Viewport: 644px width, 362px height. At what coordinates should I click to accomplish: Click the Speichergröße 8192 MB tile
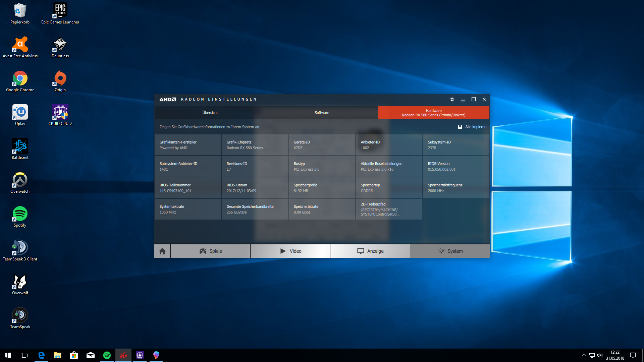coord(322,188)
